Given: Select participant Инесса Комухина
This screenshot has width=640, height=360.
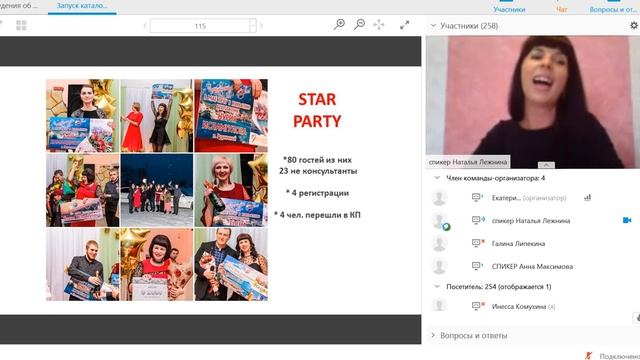Looking at the screenshot, I should [x=523, y=306].
